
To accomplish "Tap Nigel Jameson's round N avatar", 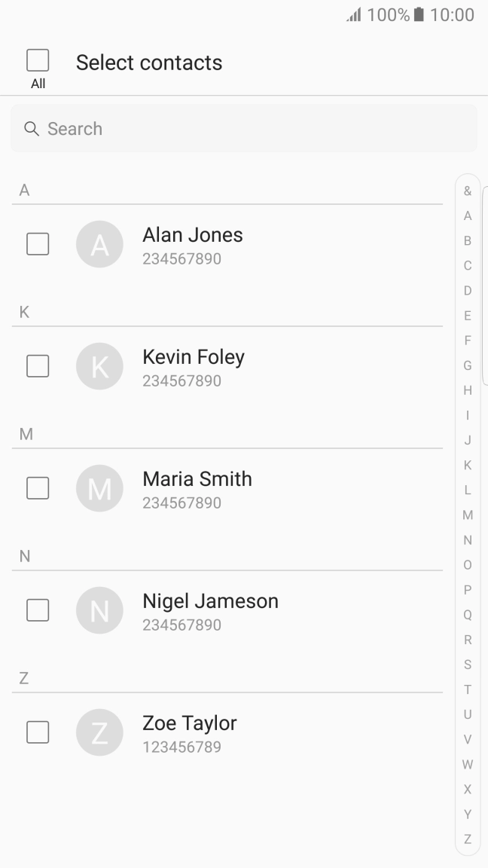I will pos(99,610).
